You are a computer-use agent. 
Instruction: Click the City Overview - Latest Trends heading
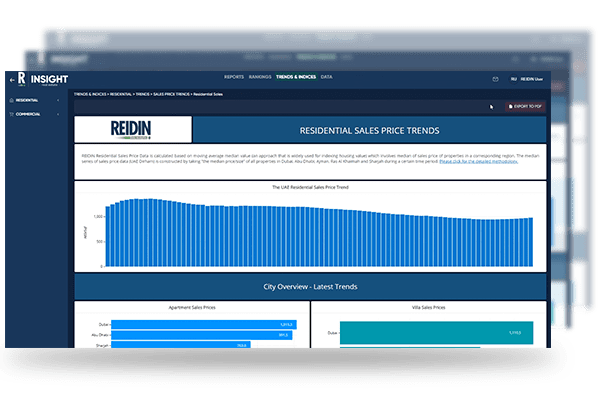click(310, 287)
